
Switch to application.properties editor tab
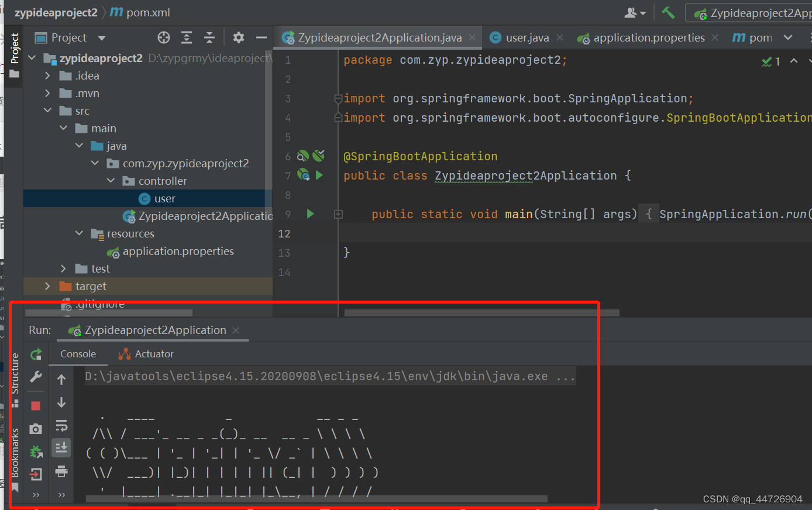point(649,37)
